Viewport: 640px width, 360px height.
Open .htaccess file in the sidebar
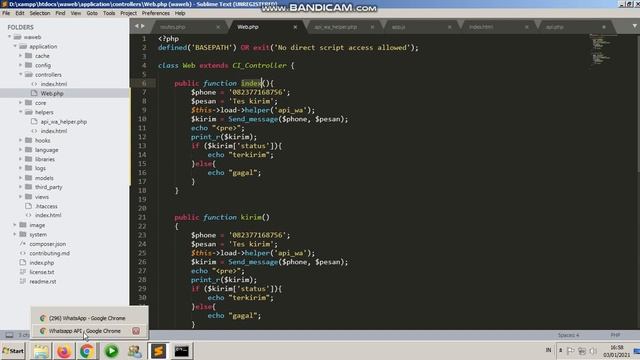tap(46, 206)
